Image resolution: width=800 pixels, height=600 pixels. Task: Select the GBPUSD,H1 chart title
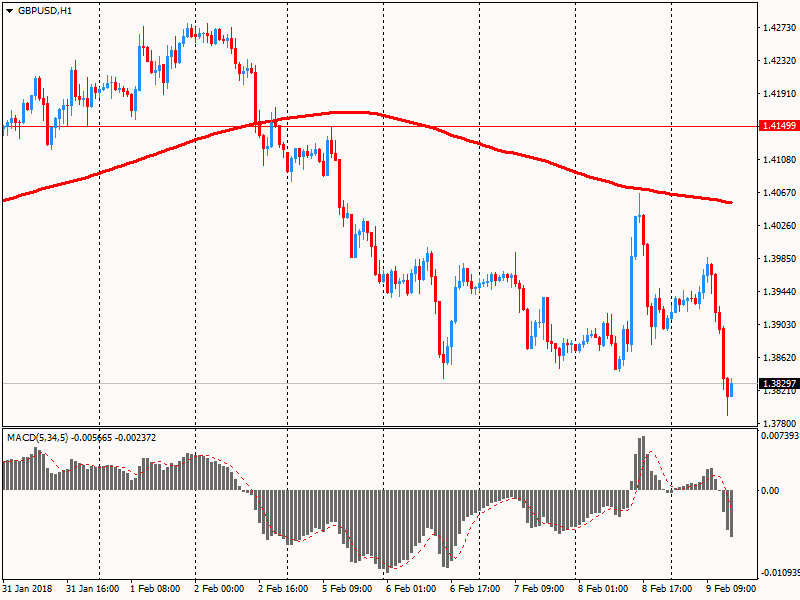[44, 11]
